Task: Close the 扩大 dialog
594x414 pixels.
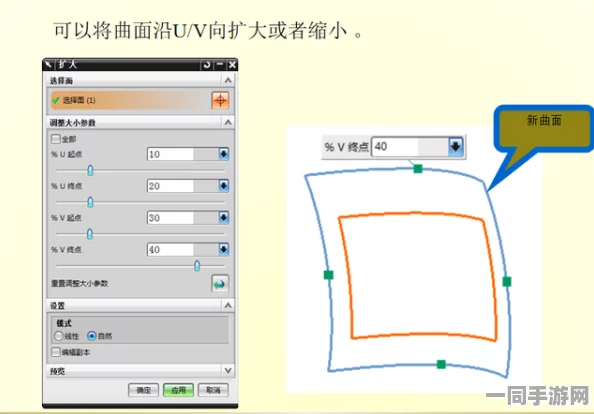Action: tap(232, 65)
